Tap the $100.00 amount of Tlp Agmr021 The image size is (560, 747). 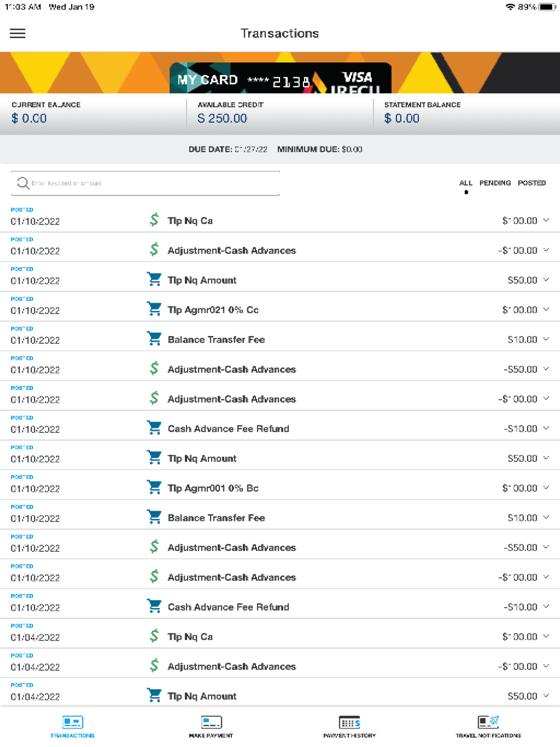pyautogui.click(x=520, y=310)
